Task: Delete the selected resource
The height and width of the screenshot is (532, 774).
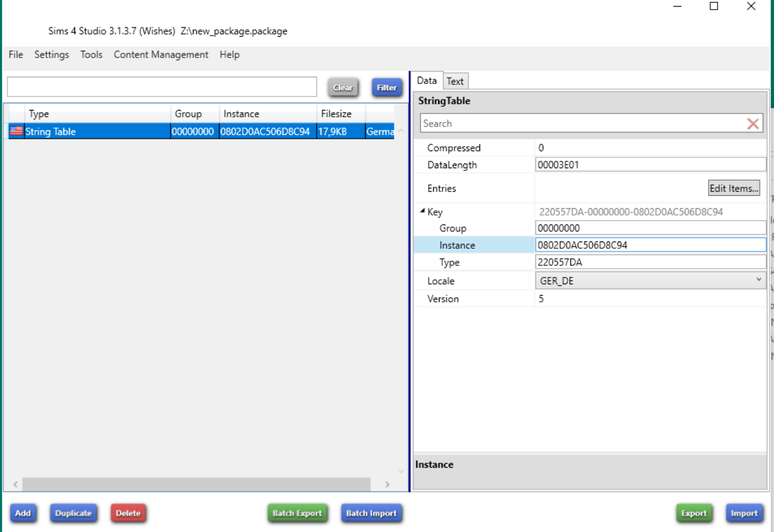Action: click(128, 513)
